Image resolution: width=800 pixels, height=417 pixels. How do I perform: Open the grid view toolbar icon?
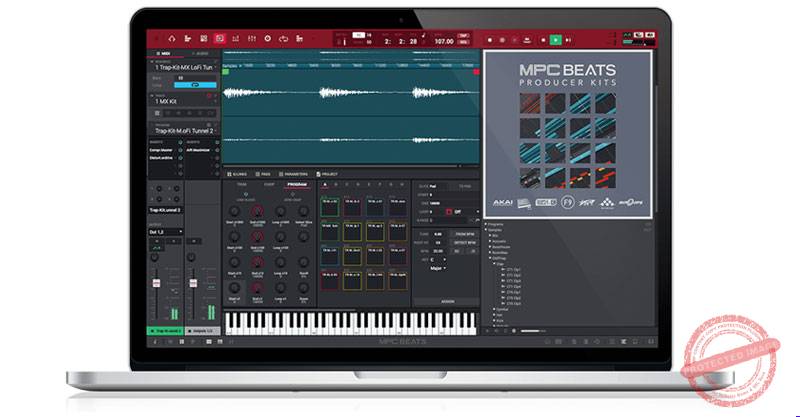point(204,39)
